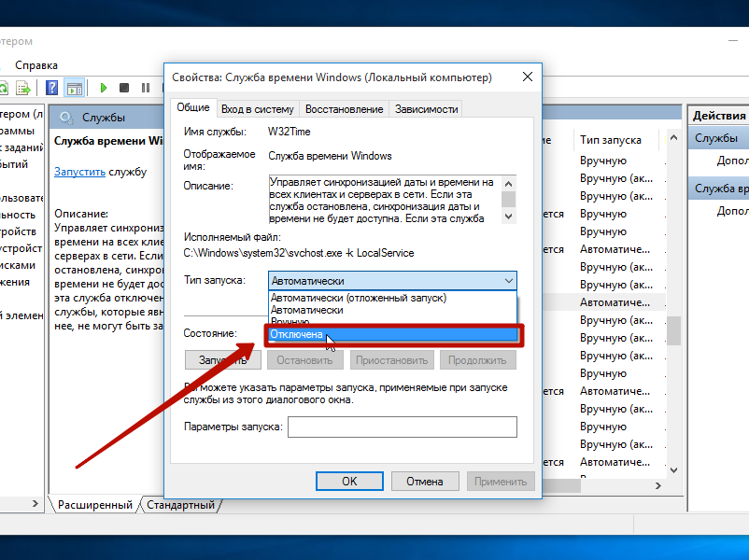The height and width of the screenshot is (560, 749).
Task: Click the green Start service toolbar icon
Action: (103, 88)
